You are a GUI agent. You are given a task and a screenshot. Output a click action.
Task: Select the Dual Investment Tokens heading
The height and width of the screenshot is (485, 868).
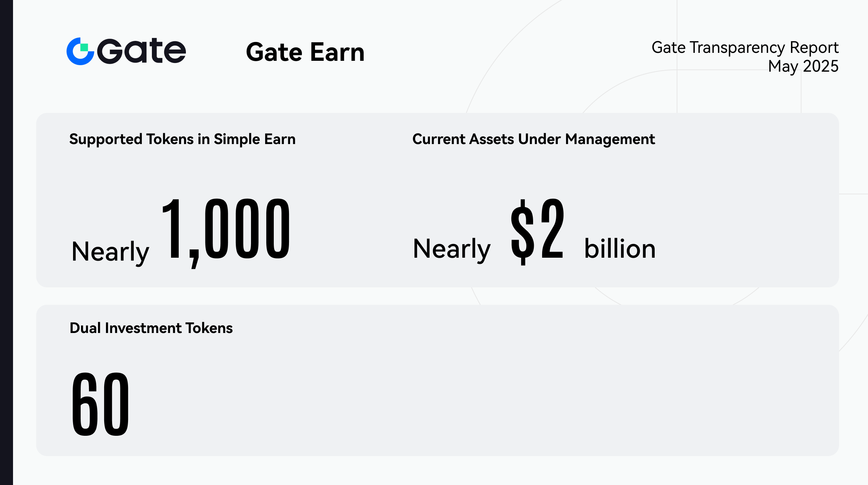click(x=151, y=328)
